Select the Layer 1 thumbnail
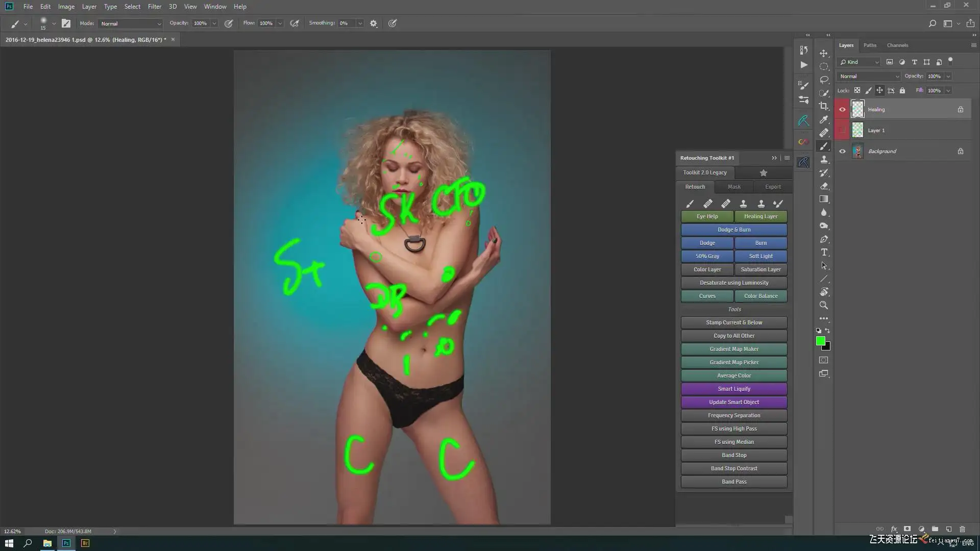The width and height of the screenshot is (980, 551). click(858, 131)
